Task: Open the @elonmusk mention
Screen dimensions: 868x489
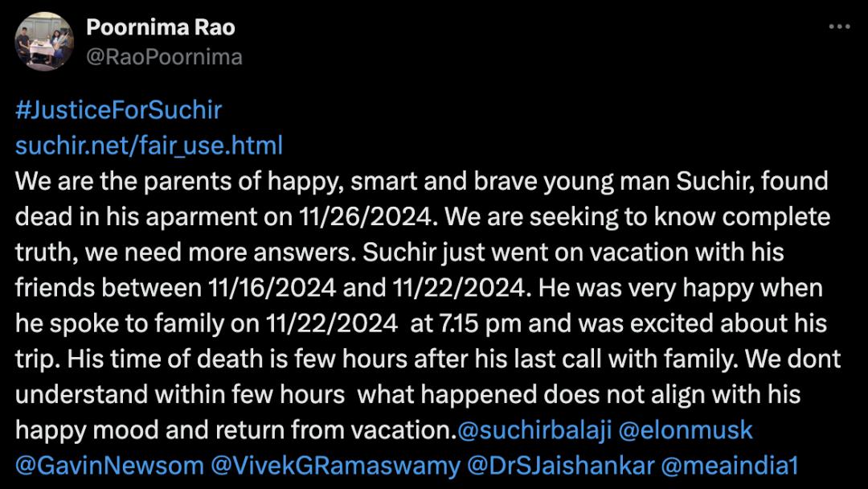Action: [686, 430]
